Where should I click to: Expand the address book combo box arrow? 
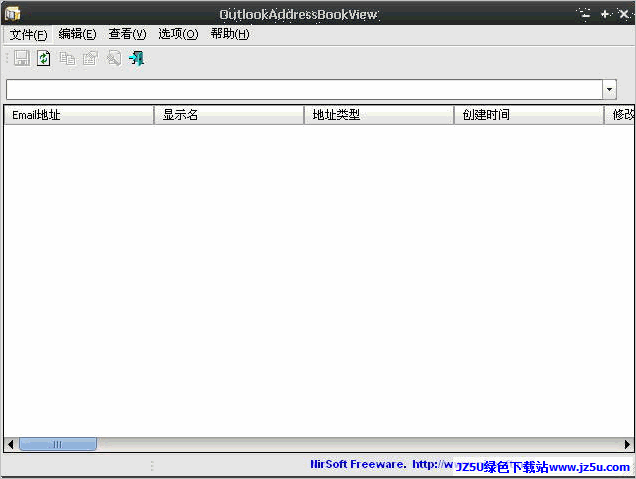[x=609, y=89]
